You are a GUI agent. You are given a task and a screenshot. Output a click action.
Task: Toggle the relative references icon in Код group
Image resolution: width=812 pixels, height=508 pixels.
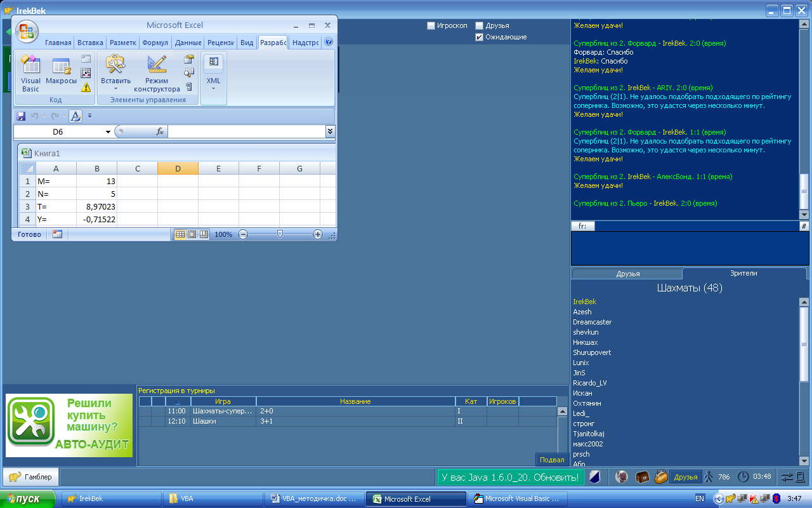(x=86, y=73)
